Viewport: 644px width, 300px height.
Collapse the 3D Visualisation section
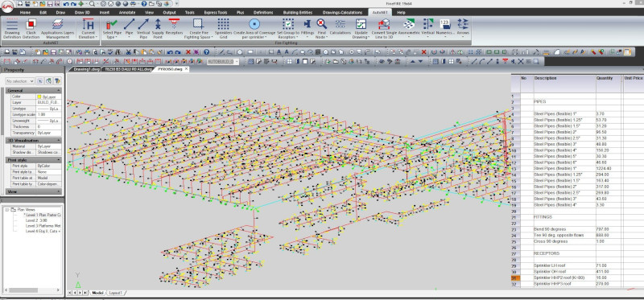coord(59,141)
